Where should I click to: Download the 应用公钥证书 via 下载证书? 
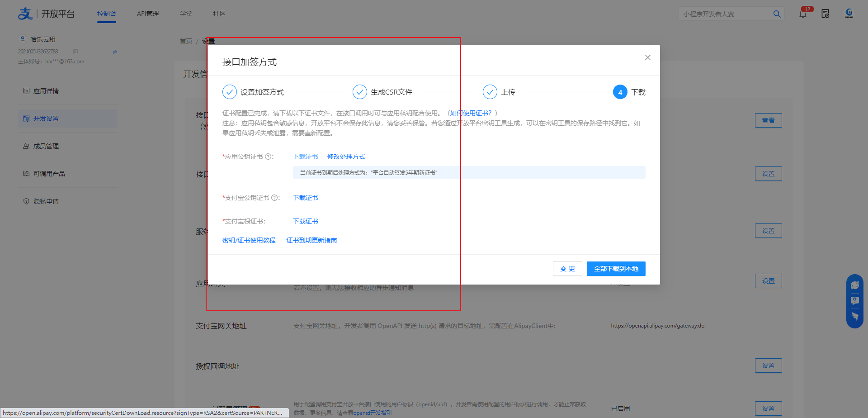point(306,157)
